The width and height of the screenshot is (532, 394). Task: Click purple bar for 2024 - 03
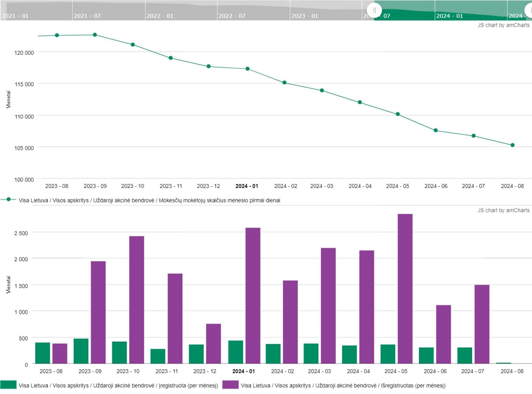[x=328, y=306]
